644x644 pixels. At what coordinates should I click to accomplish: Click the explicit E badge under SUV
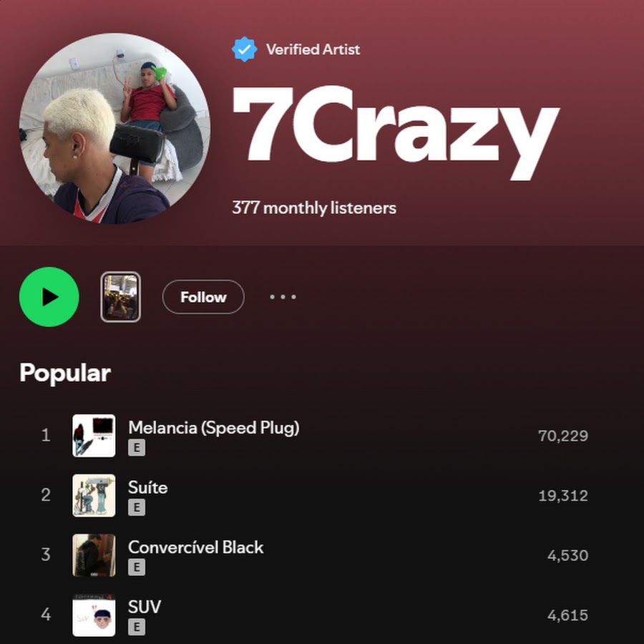coord(137,627)
